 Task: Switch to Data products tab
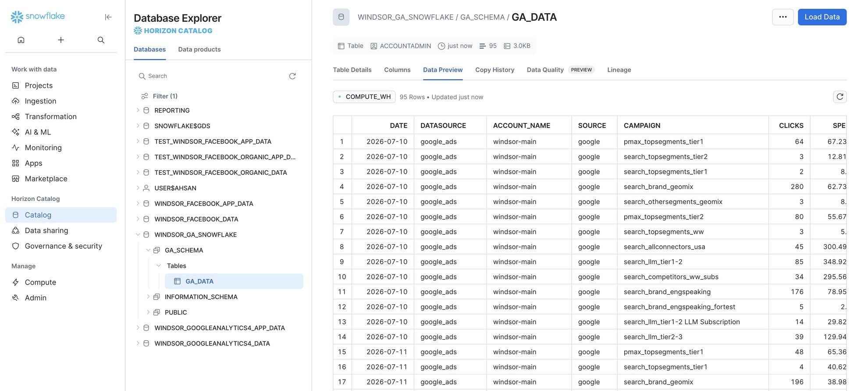[199, 49]
